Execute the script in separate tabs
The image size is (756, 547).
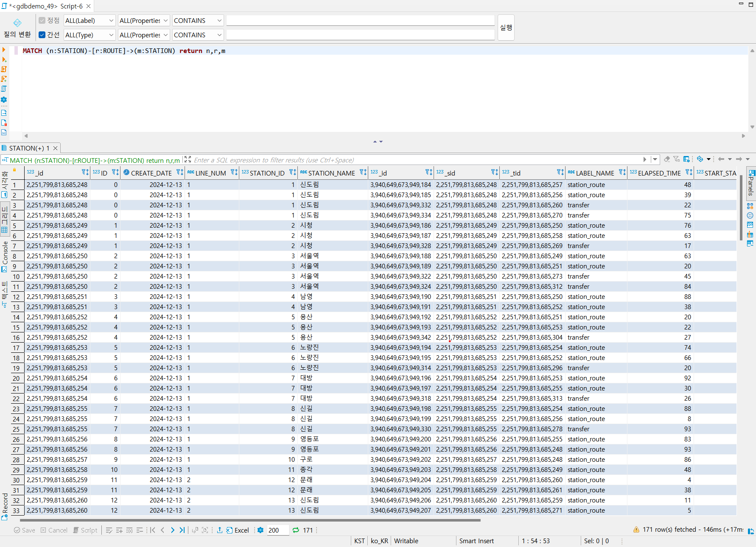tap(4, 79)
